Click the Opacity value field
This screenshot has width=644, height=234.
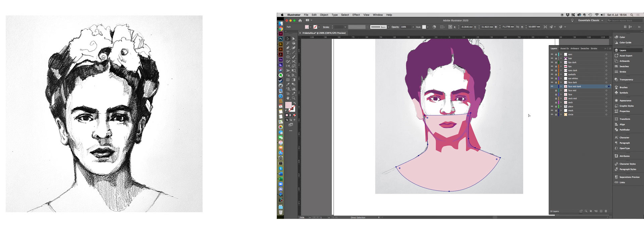pos(406,27)
